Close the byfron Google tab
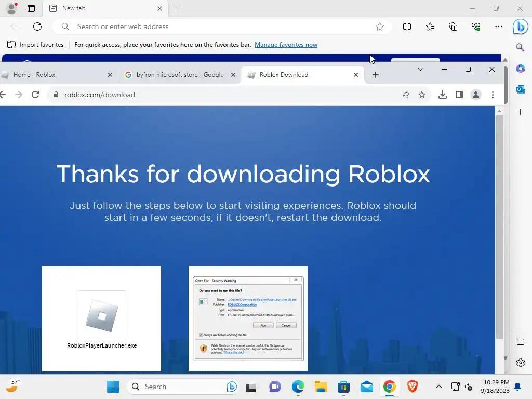The height and width of the screenshot is (399, 532). coord(233,75)
